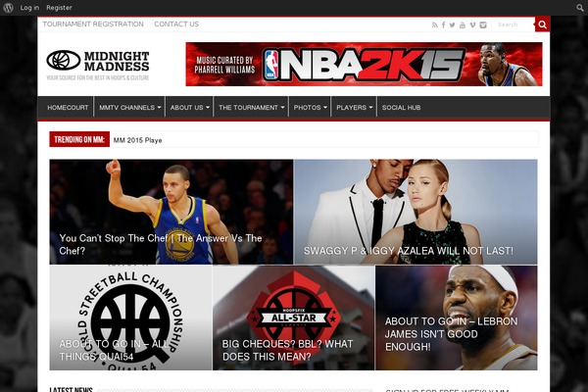This screenshot has width=588, height=392.
Task: Open the admin bar search magnifier
Action: pos(580,8)
